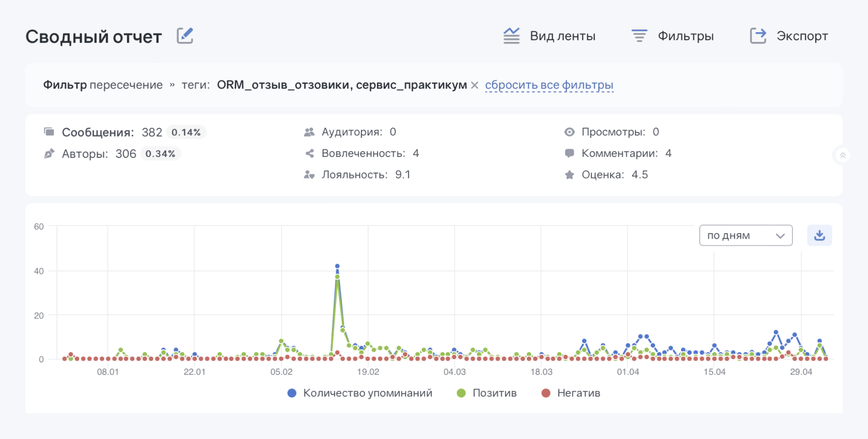Click the red Негатив legend dot
Image resolution: width=868 pixels, height=439 pixels.
(545, 393)
